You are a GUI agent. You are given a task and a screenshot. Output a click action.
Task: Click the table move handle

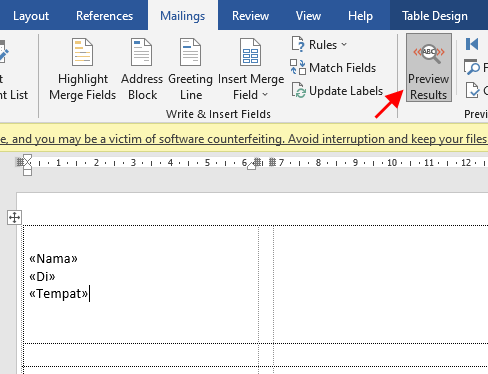tap(14, 218)
